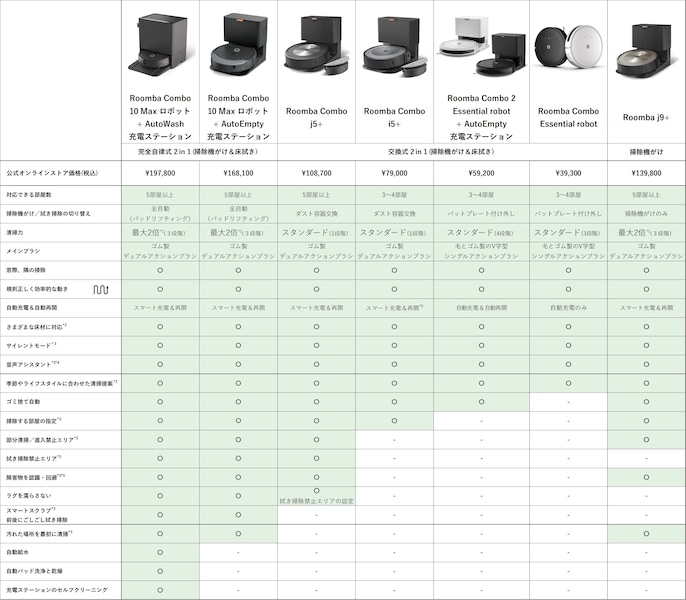Click the j9+ circle in the 障害物を認識・回避 row
Viewport: 686px width, 600px height.
pos(646,477)
